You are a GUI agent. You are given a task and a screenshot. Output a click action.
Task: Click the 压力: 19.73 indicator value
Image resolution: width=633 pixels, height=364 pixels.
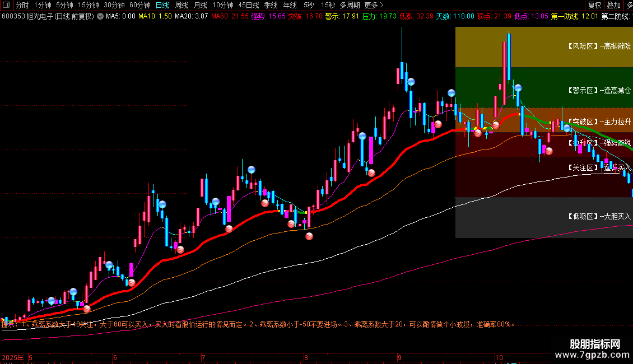[379, 17]
